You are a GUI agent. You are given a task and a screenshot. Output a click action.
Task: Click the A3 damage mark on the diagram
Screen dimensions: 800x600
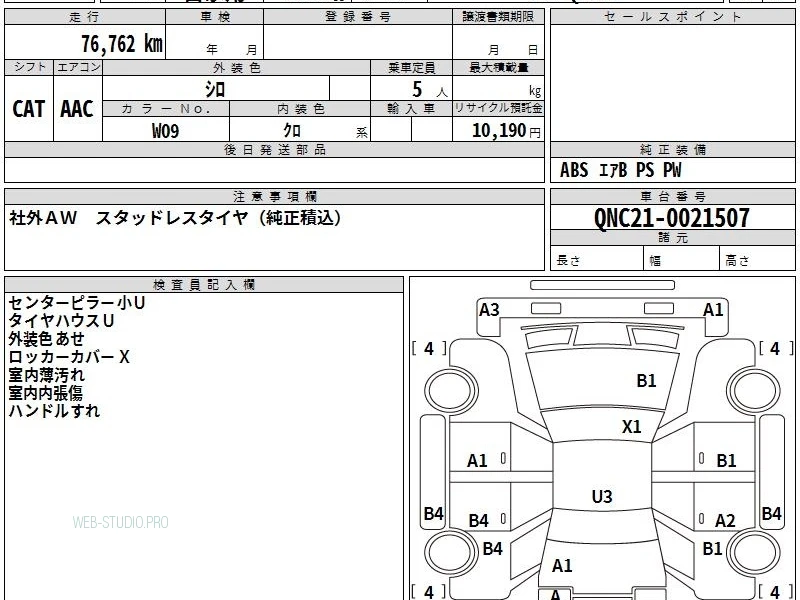[489, 310]
